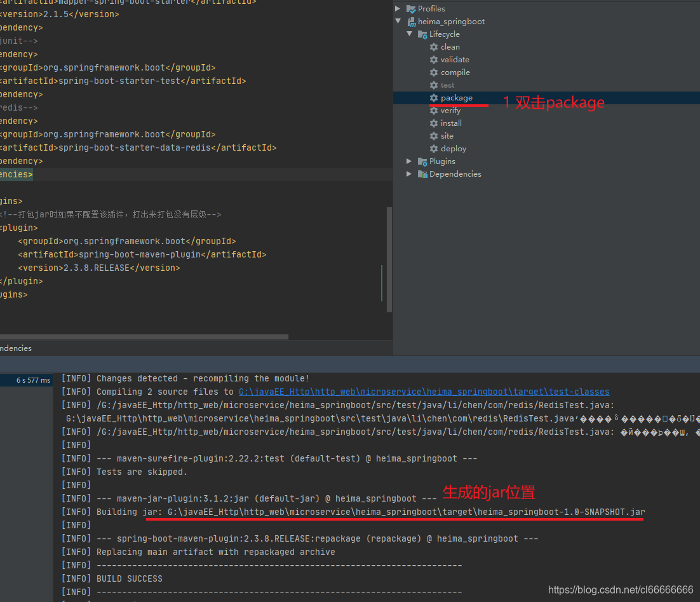Click the 'Replacing main artifact with repackaged archive' line
Image resolution: width=700 pixels, height=602 pixels.
[x=198, y=552]
